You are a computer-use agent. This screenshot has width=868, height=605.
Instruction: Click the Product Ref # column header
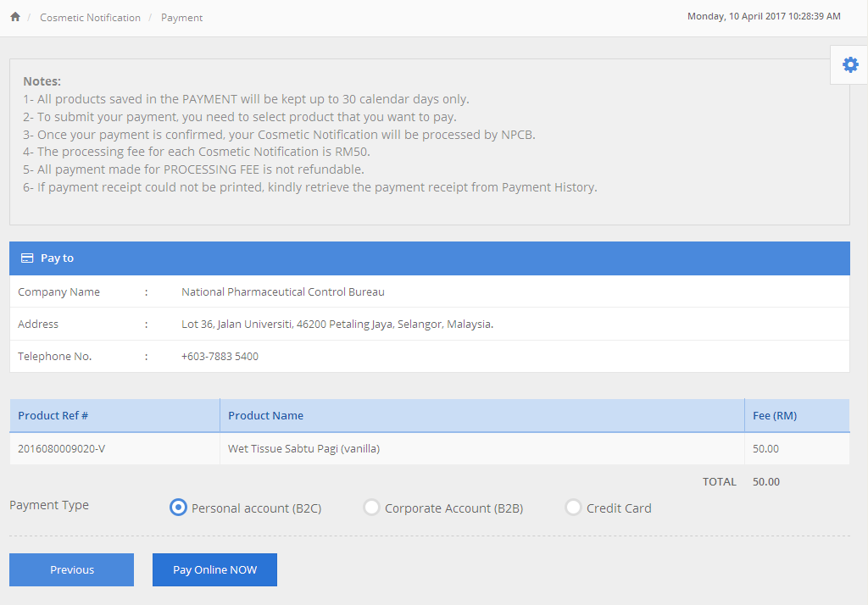(x=53, y=415)
